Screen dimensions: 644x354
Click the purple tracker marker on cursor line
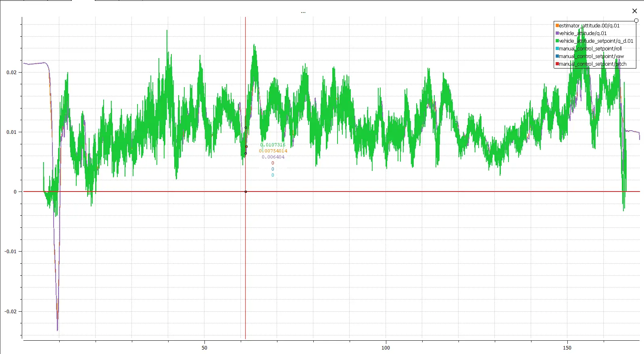(246, 153)
